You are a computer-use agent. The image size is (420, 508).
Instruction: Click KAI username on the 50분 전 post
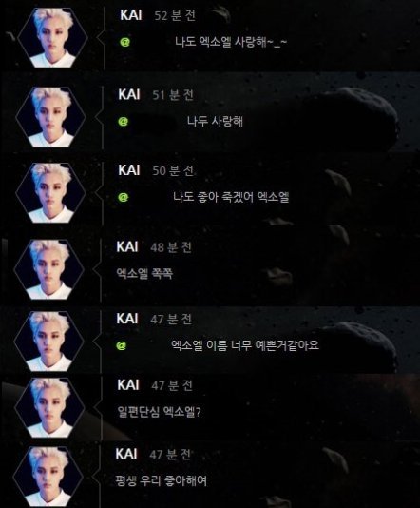[129, 170]
